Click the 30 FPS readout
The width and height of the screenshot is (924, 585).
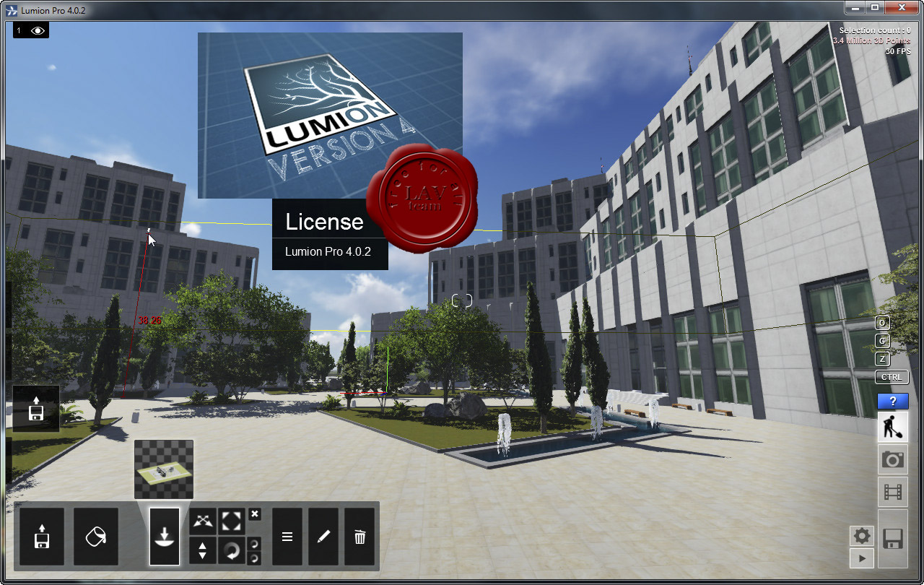click(x=898, y=51)
